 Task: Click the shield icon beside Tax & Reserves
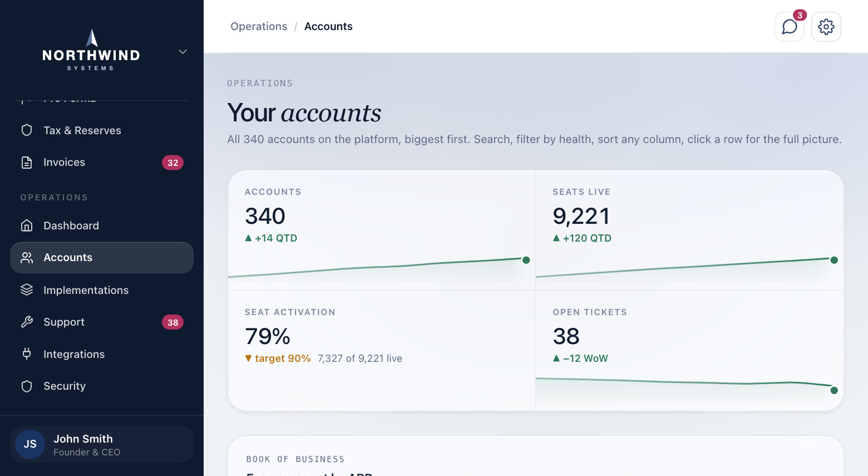[x=27, y=130]
